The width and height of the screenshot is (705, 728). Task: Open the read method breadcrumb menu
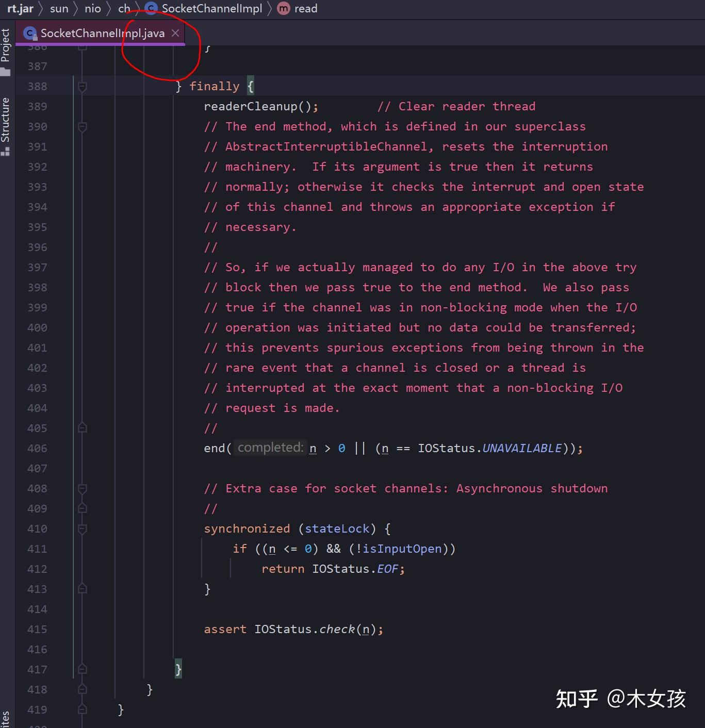306,8
